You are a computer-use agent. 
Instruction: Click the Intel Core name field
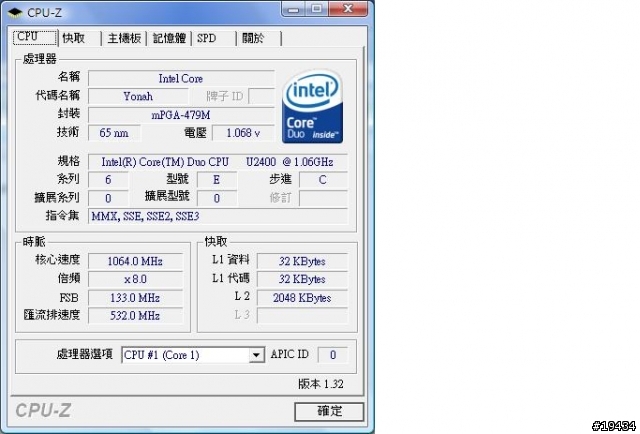(x=181, y=78)
